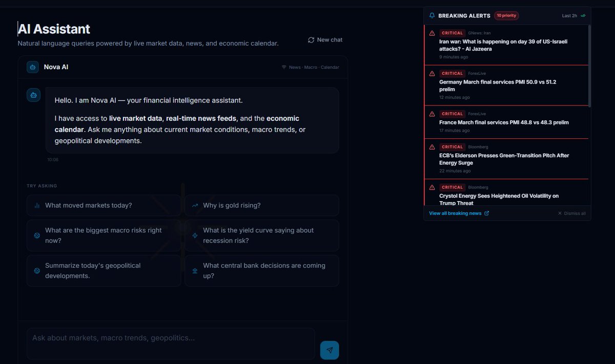Click the bar chart icon on "What moved markets today?"
Image resolution: width=615 pixels, height=364 pixels.
coord(37,206)
